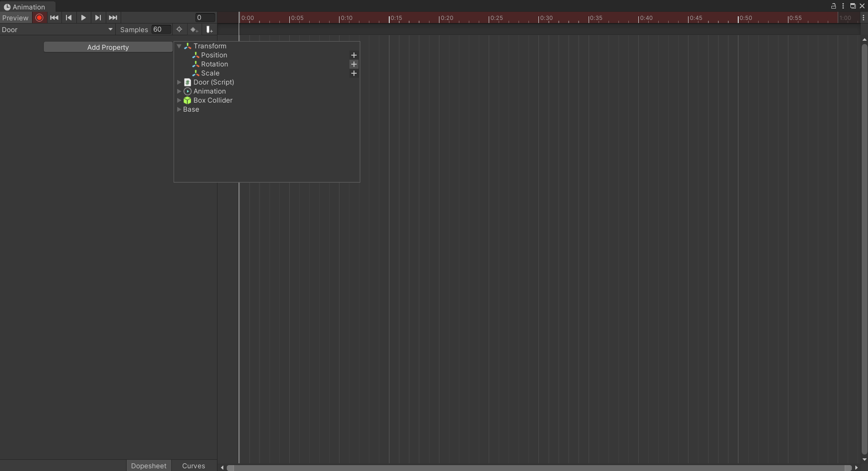Skip to the last frame

pyautogui.click(x=113, y=18)
